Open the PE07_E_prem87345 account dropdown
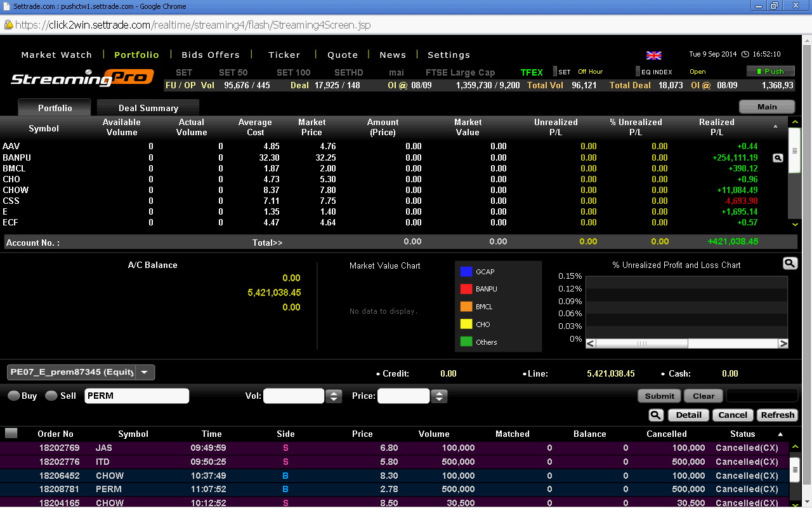 click(81, 372)
